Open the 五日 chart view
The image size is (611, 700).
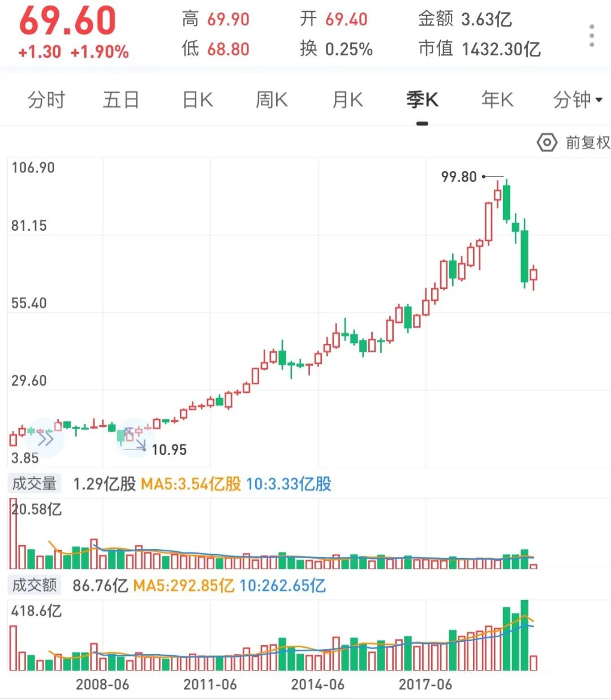point(121,100)
